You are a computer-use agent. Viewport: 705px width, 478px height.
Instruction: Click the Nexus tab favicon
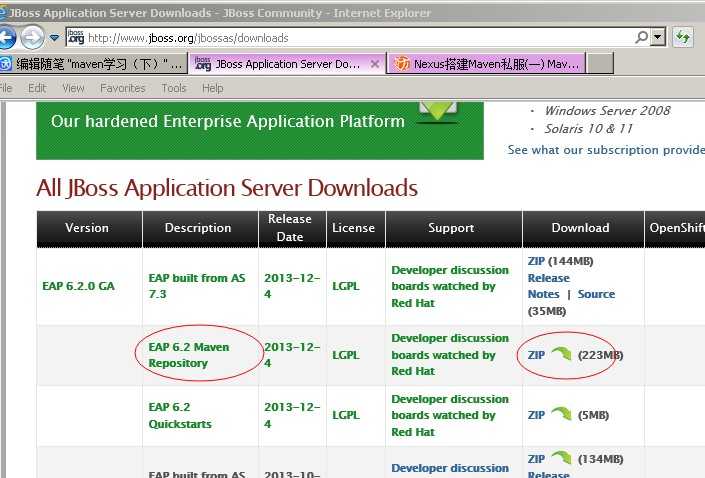(402, 64)
